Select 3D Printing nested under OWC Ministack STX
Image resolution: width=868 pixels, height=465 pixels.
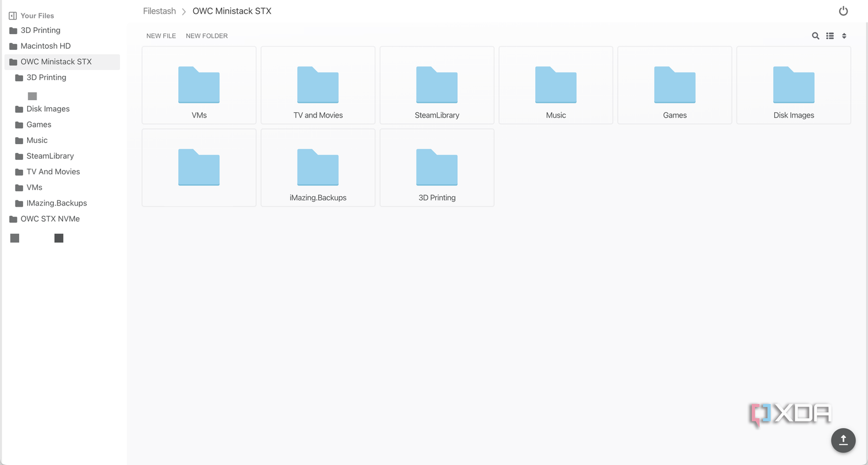(65, 77)
